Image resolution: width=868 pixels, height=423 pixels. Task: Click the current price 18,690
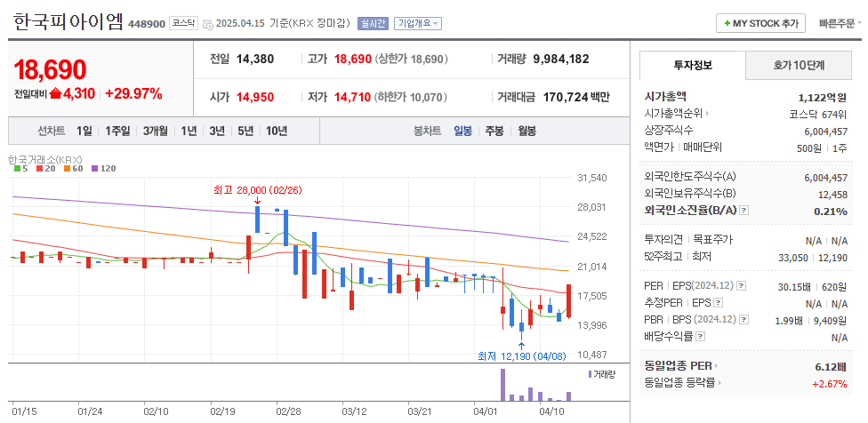[50, 69]
